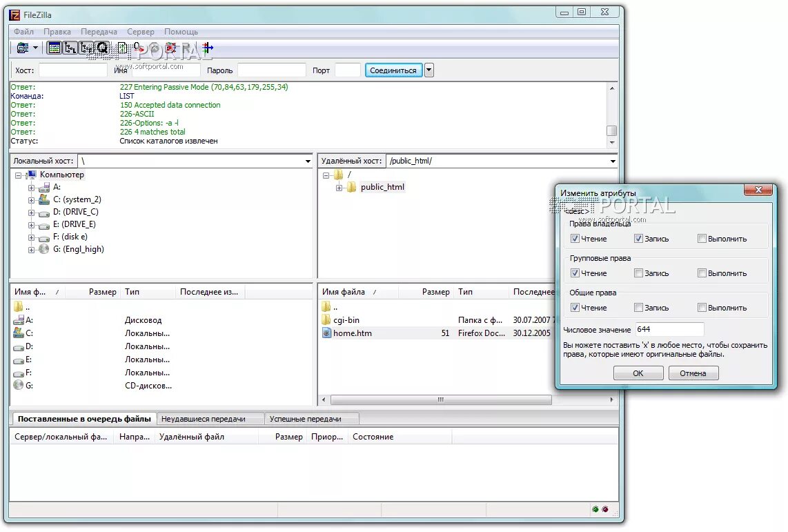Expand the public_html remote tree node

click(339, 188)
